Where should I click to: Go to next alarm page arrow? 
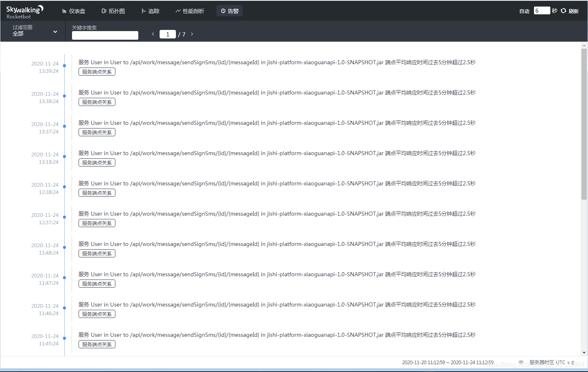[192, 34]
